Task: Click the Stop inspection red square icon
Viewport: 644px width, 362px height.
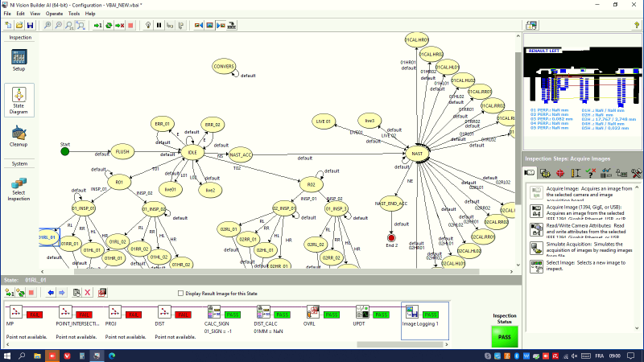Action: click(131, 25)
